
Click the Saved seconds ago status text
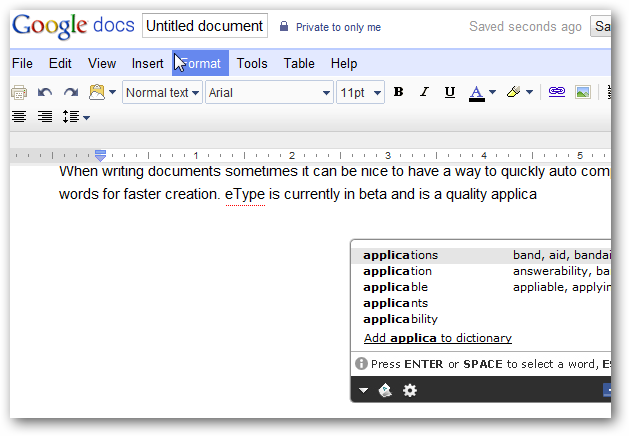pos(525,26)
